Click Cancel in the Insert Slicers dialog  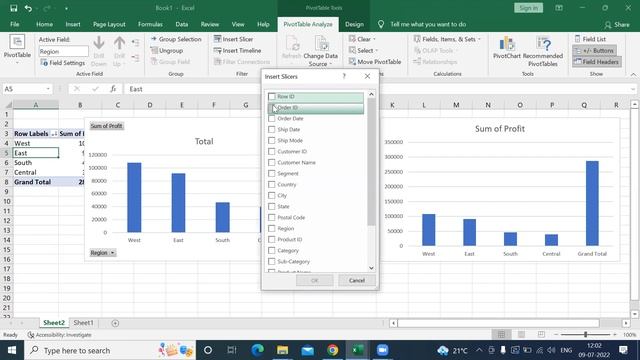tap(357, 280)
